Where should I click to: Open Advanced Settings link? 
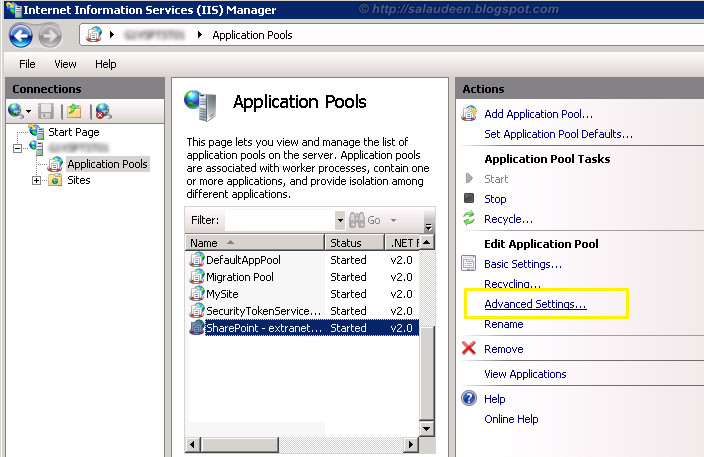point(535,304)
